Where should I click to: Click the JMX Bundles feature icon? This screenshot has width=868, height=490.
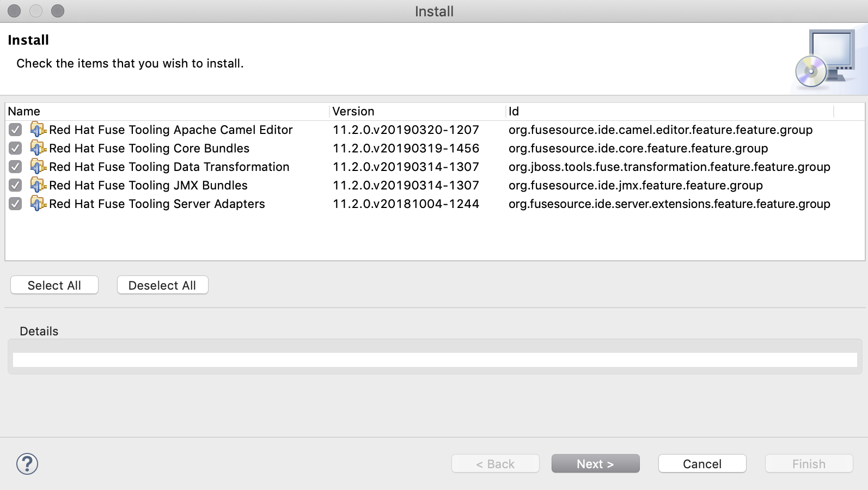[38, 185]
